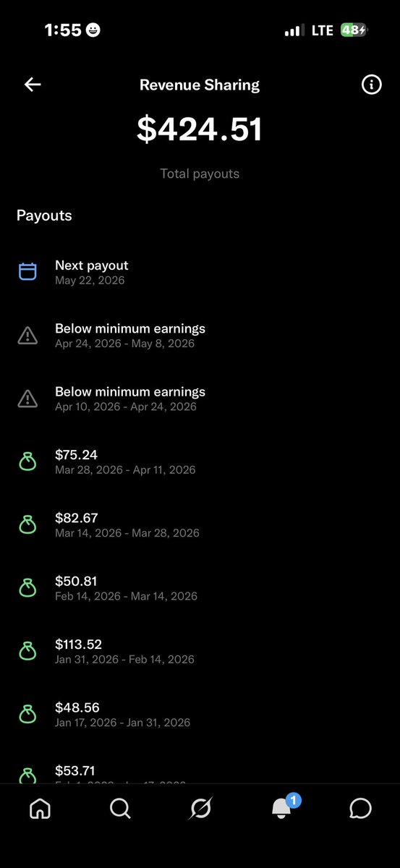
Task: Tap the battery indicator in status bar
Action: click(x=354, y=30)
